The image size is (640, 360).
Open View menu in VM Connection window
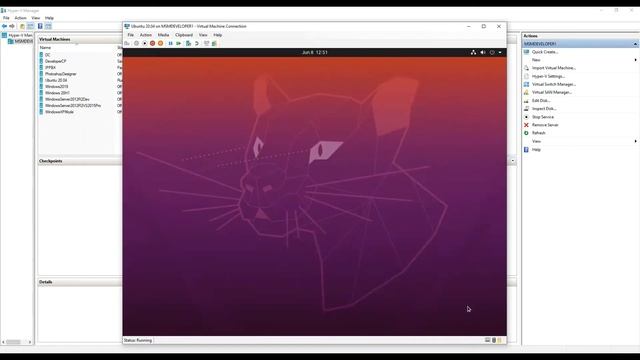click(203, 35)
